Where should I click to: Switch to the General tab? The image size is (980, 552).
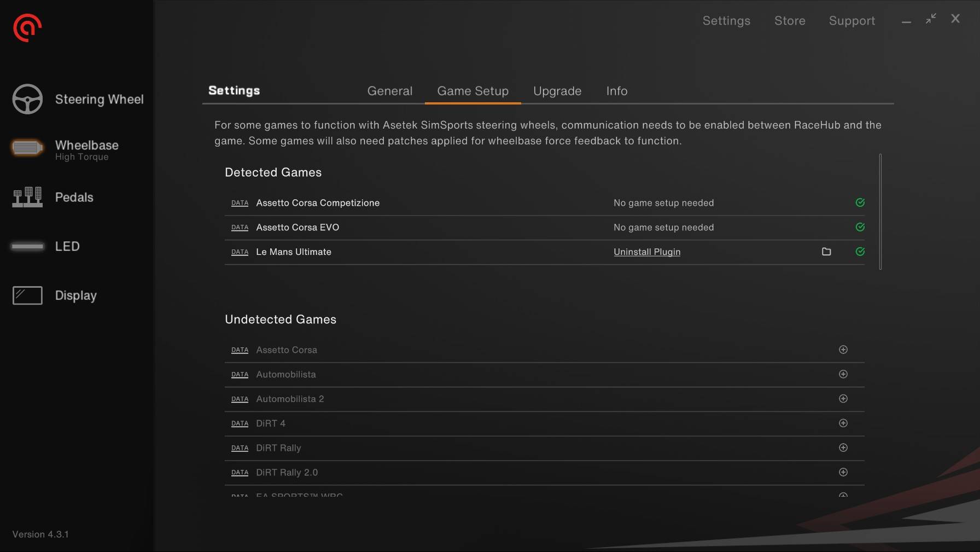389,91
